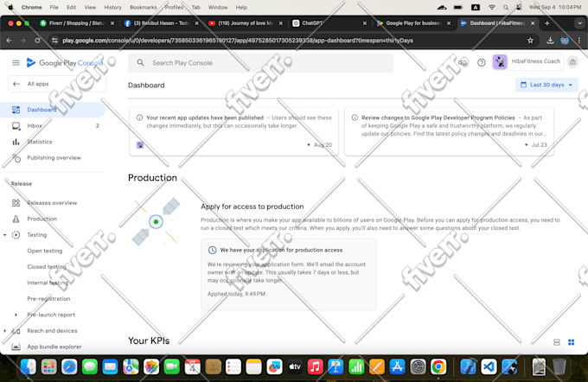Close the ChatGPT tab
The height and width of the screenshot is (382, 588).
365,23
